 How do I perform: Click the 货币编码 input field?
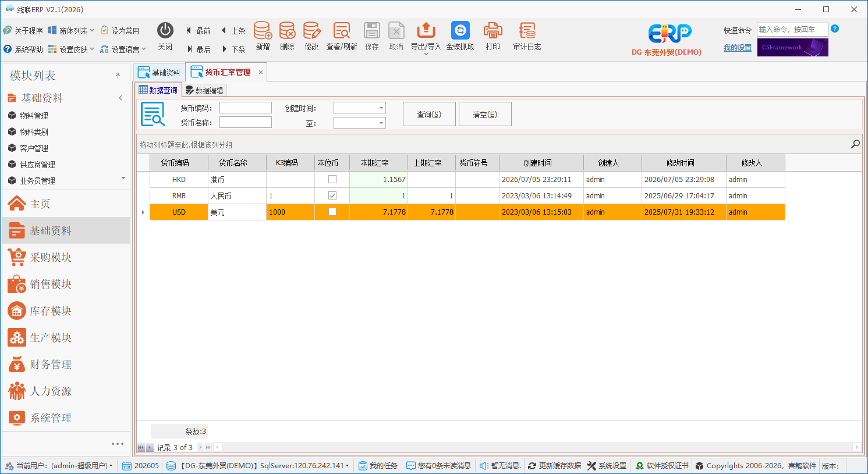click(x=246, y=108)
